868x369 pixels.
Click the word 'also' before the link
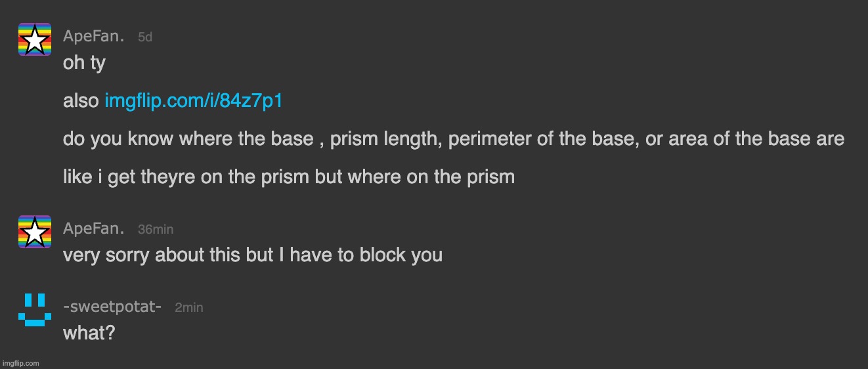tap(81, 101)
